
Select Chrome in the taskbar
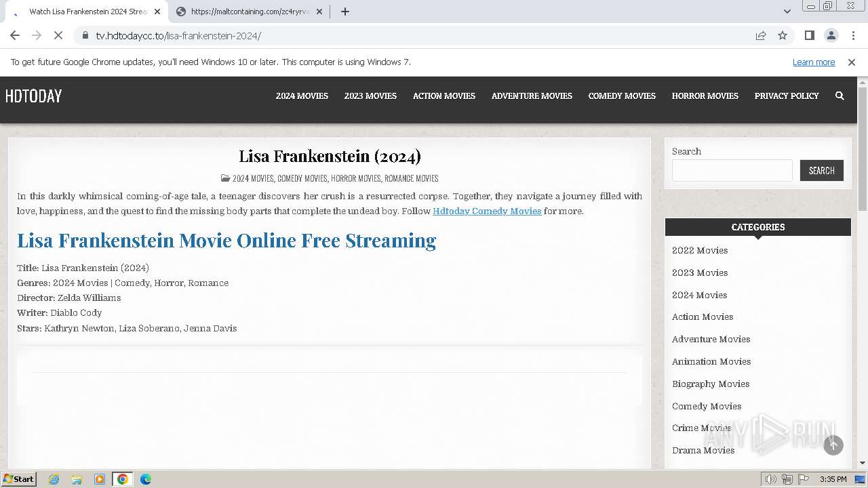click(122, 479)
